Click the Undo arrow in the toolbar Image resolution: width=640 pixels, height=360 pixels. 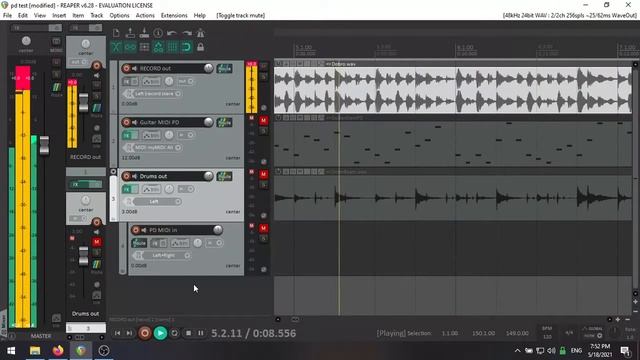(172, 33)
